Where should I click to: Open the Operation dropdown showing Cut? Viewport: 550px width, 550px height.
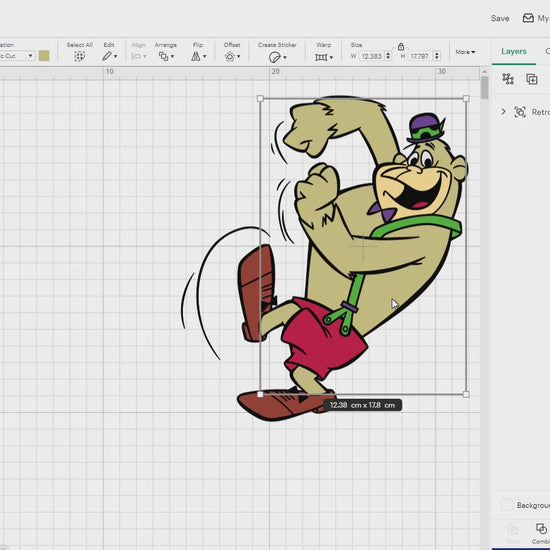(17, 56)
